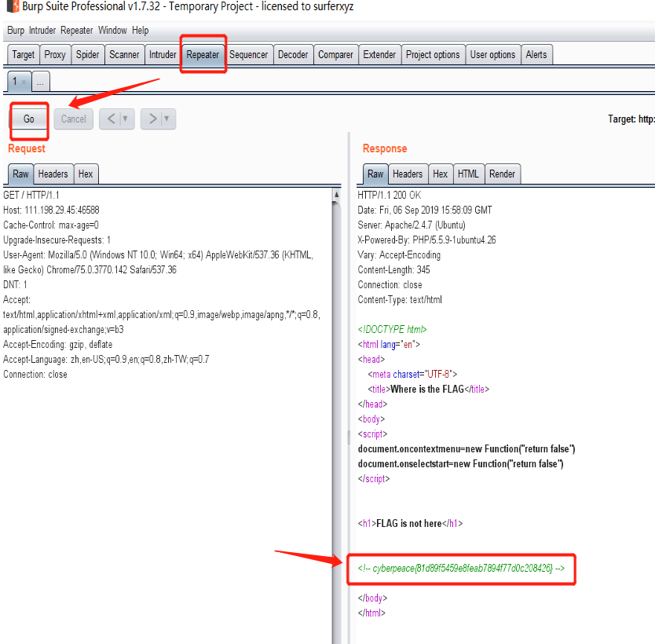This screenshot has width=655, height=644.
Task: Select the Request Raw tab
Action: click(x=20, y=174)
